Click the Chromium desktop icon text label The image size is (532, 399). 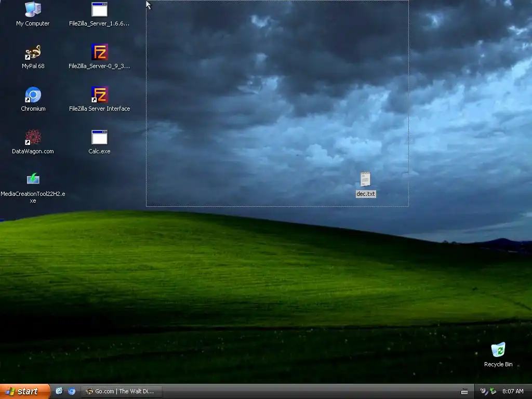click(33, 109)
